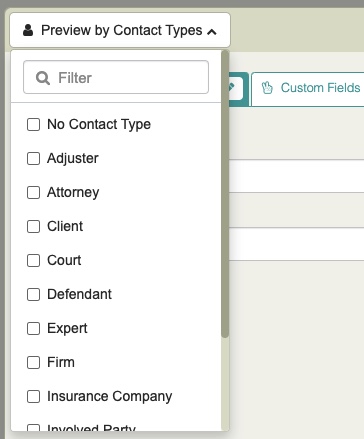
Task: Focus the Filter search field
Action: (116, 77)
